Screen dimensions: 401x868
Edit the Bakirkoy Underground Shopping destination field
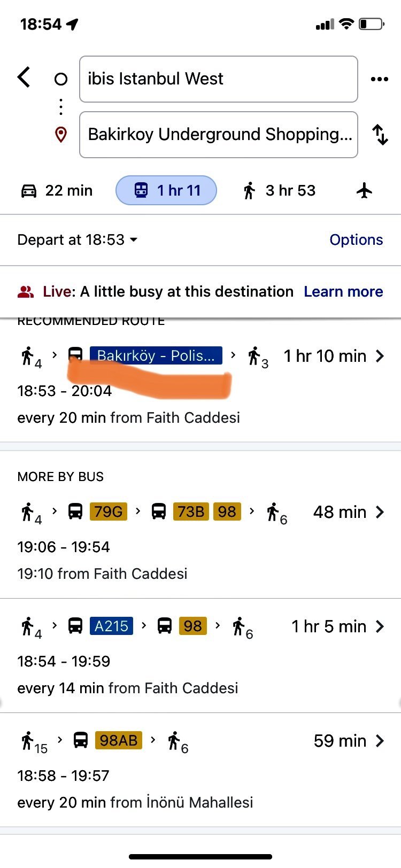click(218, 135)
